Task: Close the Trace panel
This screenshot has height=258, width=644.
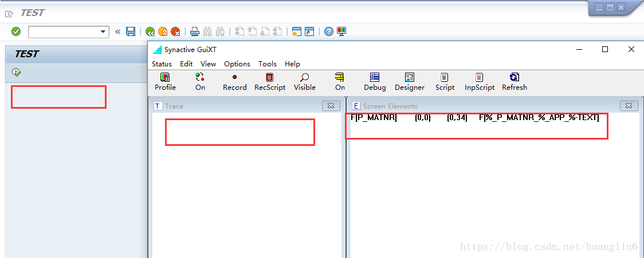Action: click(x=331, y=106)
